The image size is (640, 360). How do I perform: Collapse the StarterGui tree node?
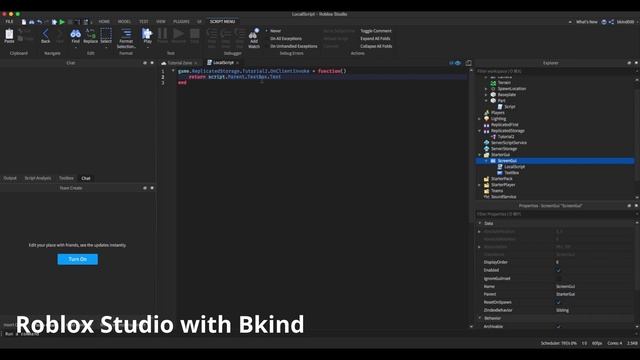click(x=480, y=155)
